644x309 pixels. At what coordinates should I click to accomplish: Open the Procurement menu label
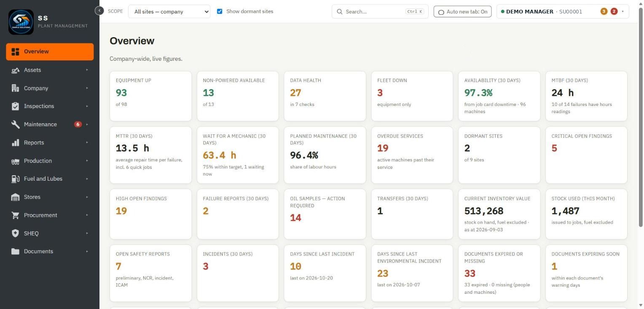[40, 215]
